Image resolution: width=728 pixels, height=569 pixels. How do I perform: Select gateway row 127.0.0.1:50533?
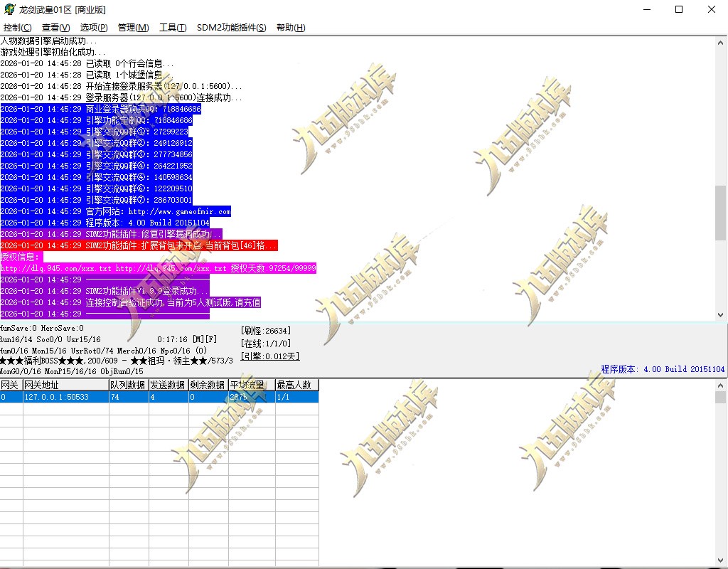point(159,397)
